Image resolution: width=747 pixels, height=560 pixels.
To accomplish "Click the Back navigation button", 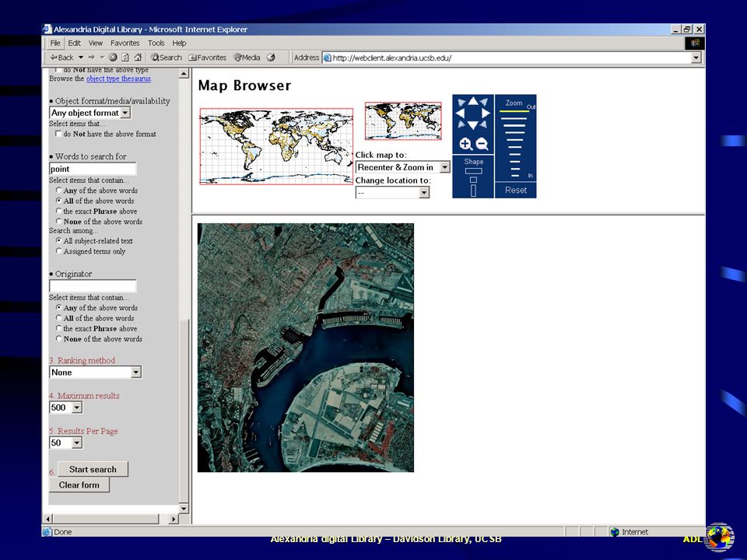I will [x=62, y=57].
